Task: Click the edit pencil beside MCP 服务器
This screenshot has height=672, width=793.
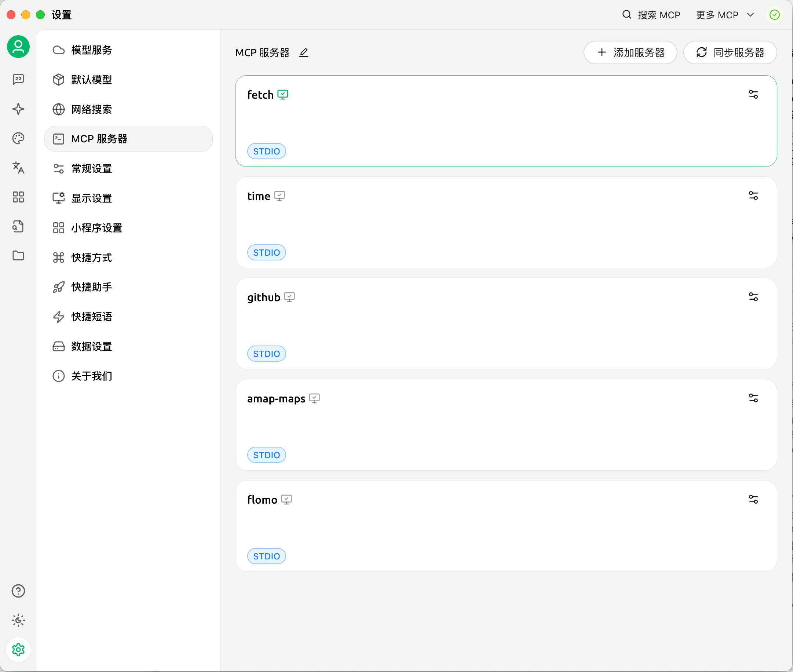Action: click(304, 52)
